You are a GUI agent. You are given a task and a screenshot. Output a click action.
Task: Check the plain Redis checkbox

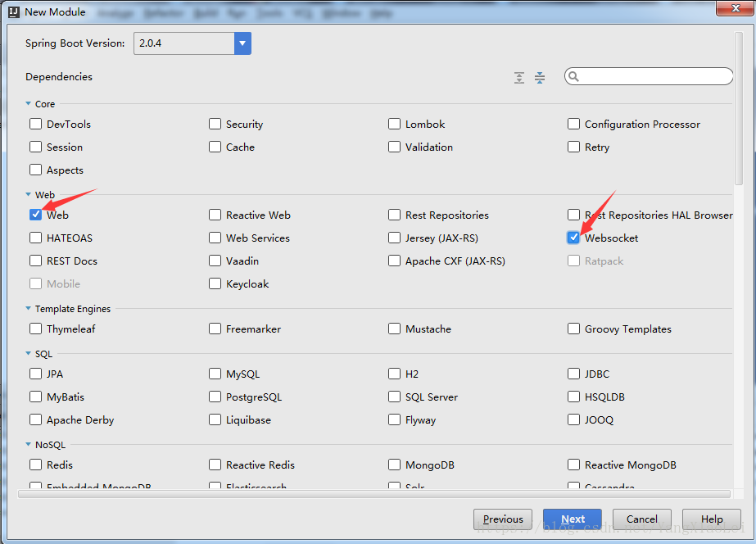[x=36, y=465]
